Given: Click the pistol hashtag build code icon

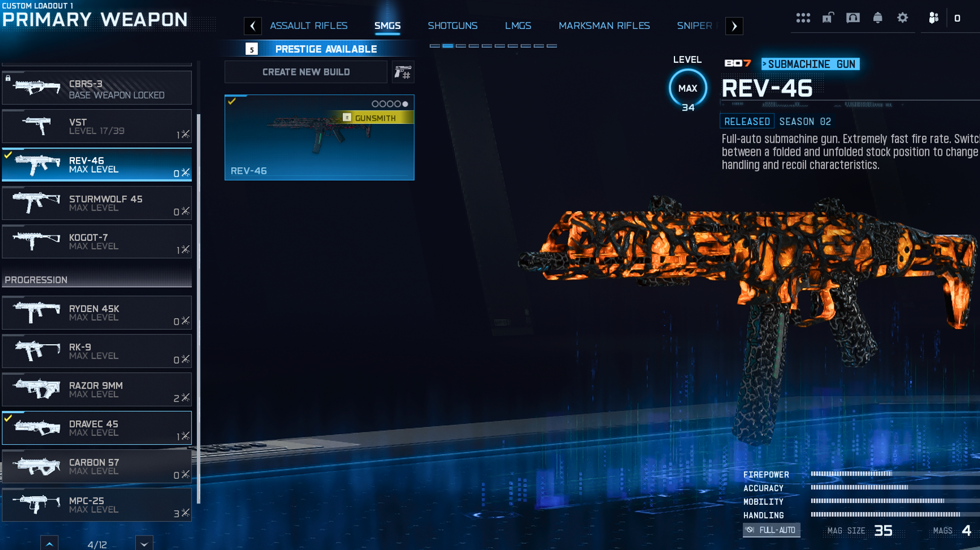Looking at the screenshot, I should click(x=403, y=72).
